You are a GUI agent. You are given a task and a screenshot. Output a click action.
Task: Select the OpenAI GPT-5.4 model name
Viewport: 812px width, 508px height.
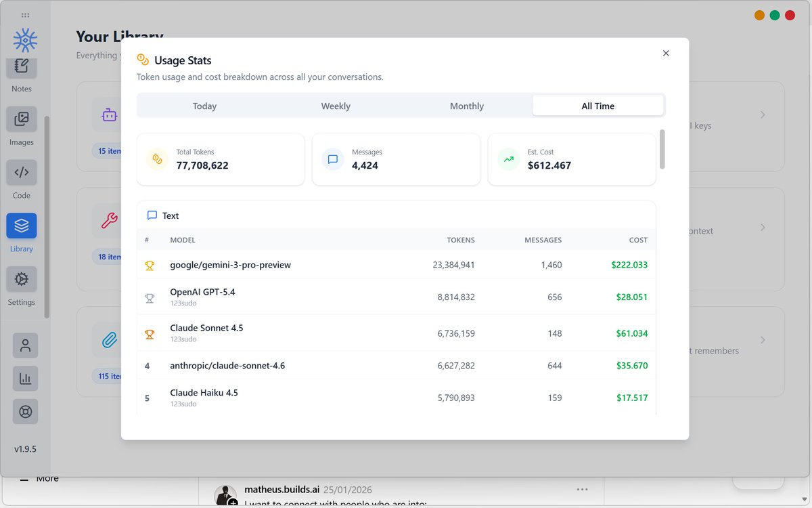point(202,292)
